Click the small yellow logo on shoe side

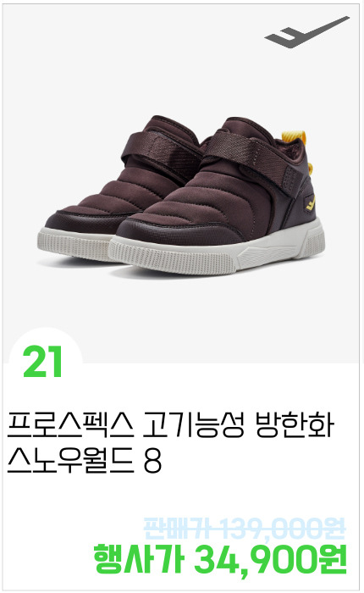[310, 204]
